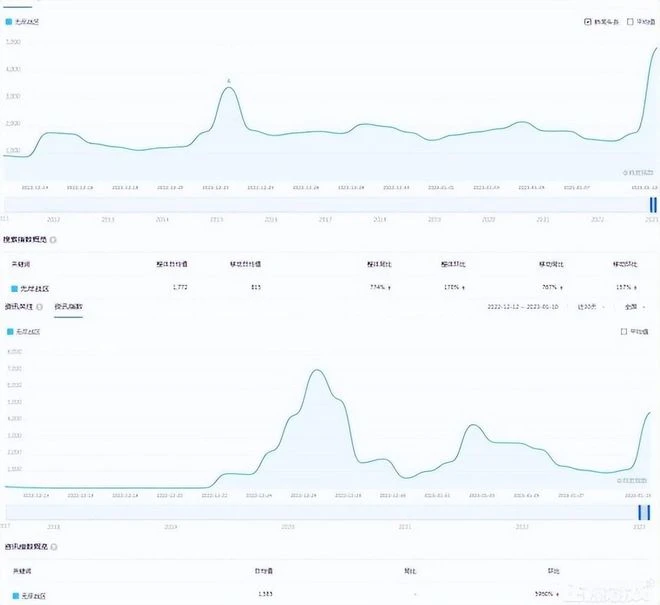
Task: Click the 'A' news marker on the peak
Action: pyautogui.click(x=229, y=80)
